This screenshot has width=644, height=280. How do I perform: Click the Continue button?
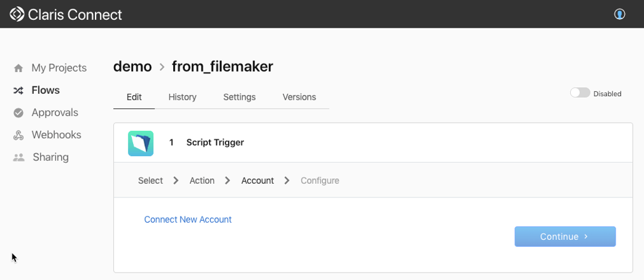tap(565, 236)
